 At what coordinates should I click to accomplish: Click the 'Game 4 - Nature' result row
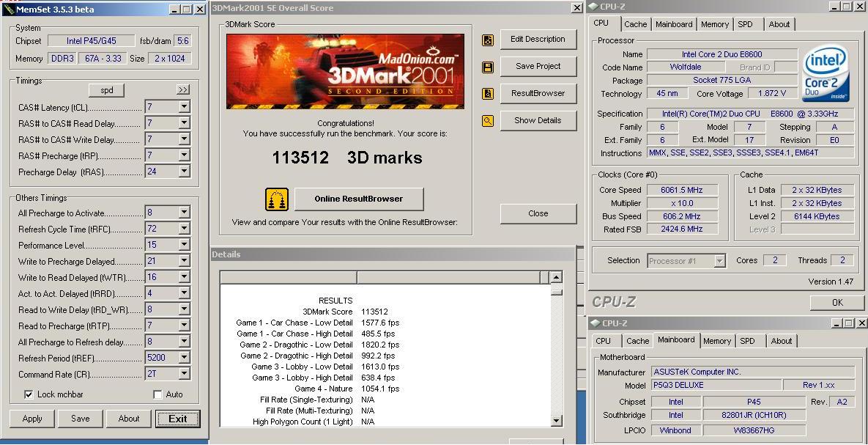coord(347,389)
